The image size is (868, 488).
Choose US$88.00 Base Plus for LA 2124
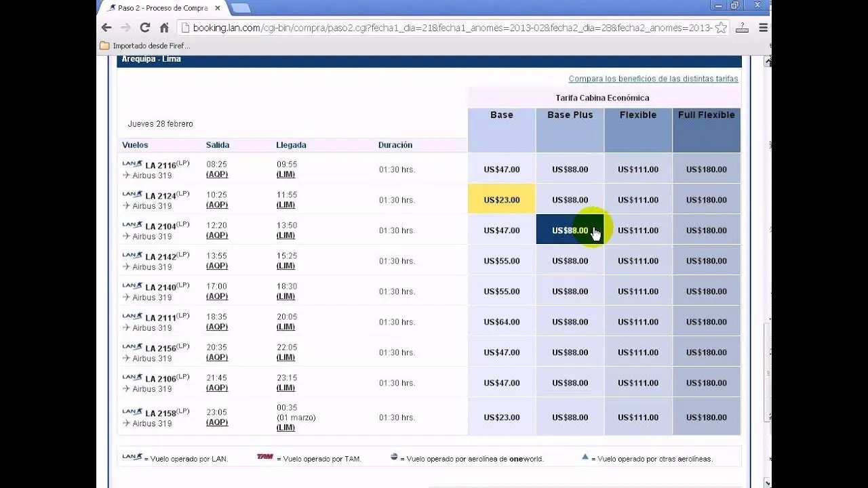click(x=570, y=200)
